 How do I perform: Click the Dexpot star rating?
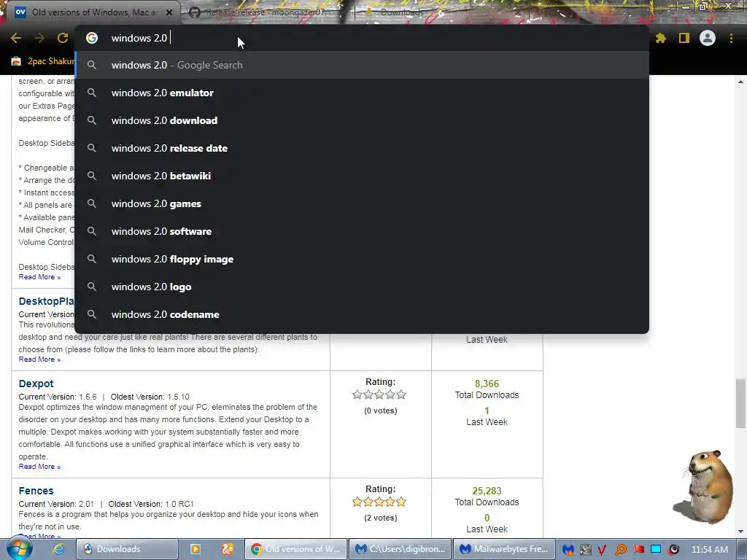[379, 394]
